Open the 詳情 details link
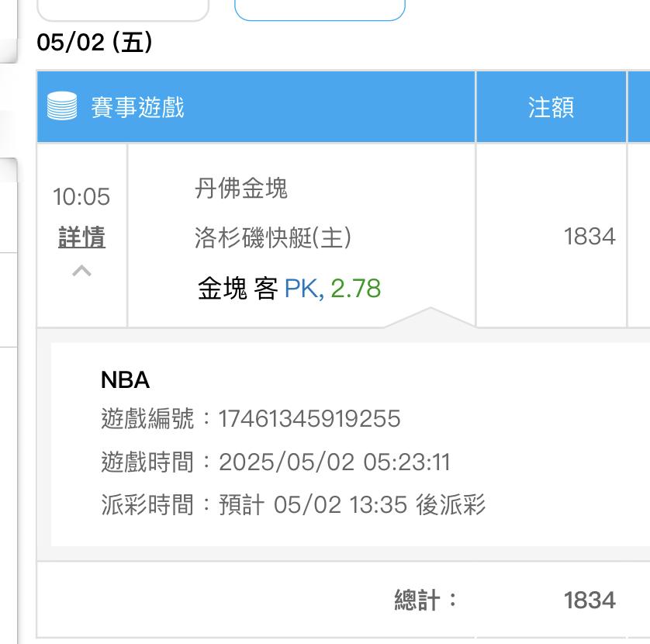 [81, 237]
